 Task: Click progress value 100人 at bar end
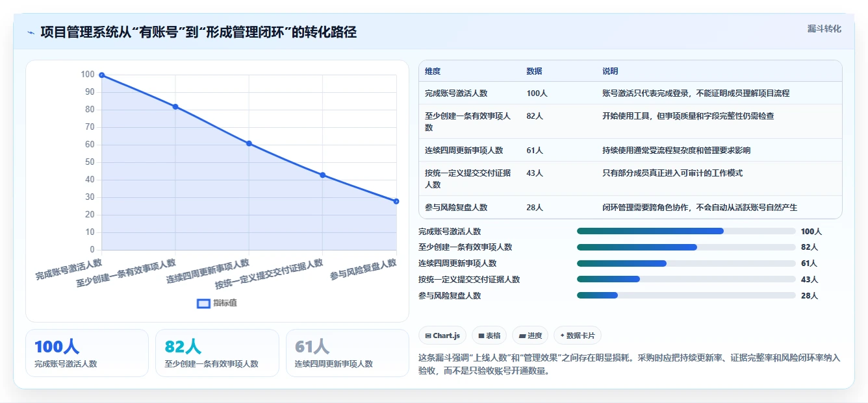811,232
